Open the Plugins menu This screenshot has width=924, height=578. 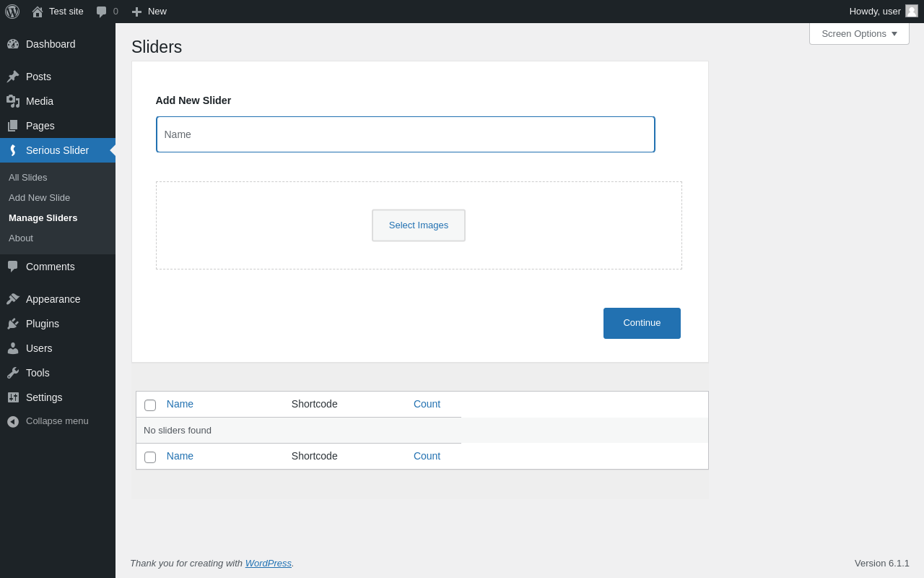[58, 324]
